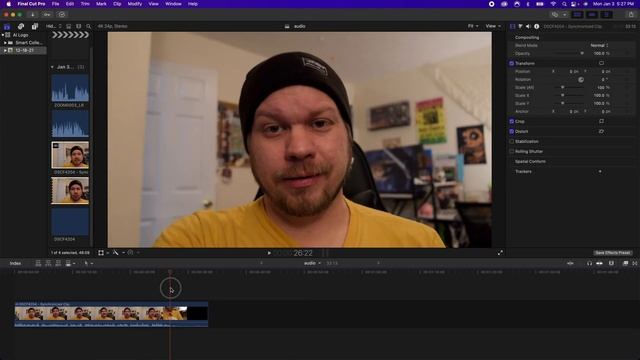Image resolution: width=640 pixels, height=360 pixels.
Task: Open the Keyword Editor key button
Action: [47, 15]
